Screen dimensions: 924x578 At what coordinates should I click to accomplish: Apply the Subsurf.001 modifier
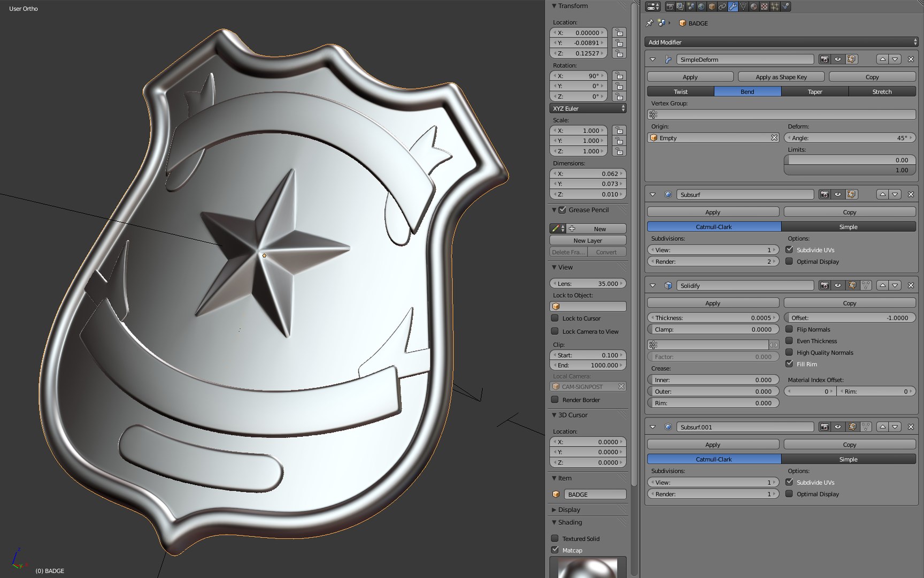[x=713, y=445]
